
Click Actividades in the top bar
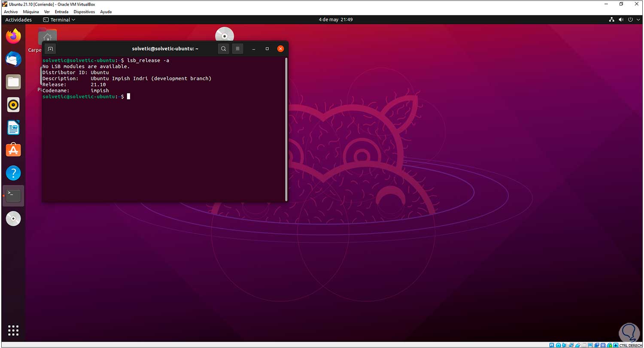[18, 19]
